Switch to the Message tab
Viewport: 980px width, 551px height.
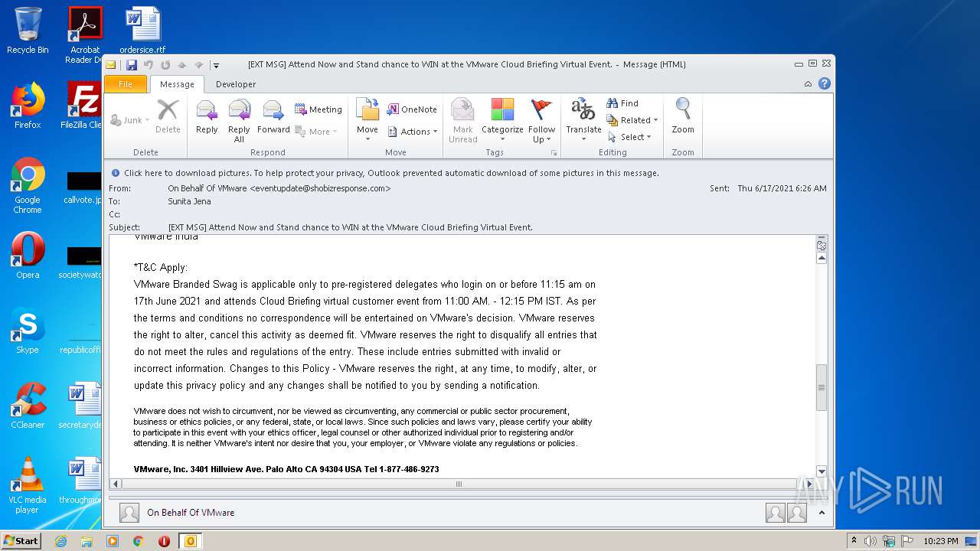tap(177, 84)
